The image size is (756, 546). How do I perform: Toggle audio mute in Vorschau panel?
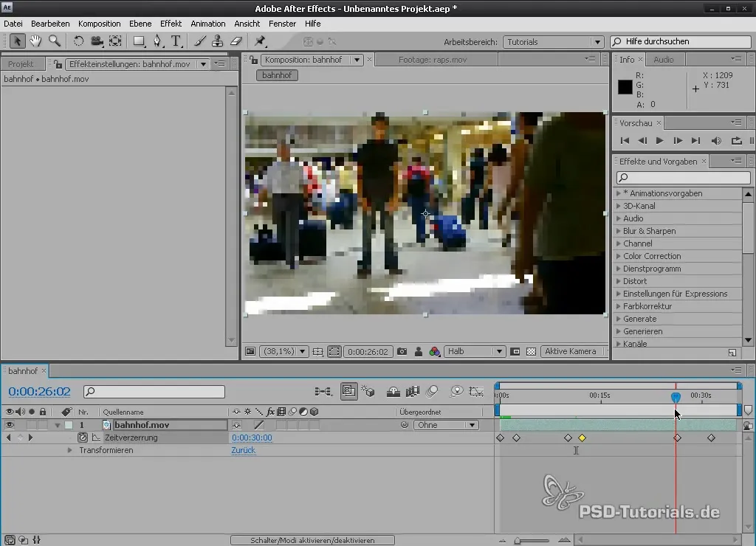click(x=716, y=141)
